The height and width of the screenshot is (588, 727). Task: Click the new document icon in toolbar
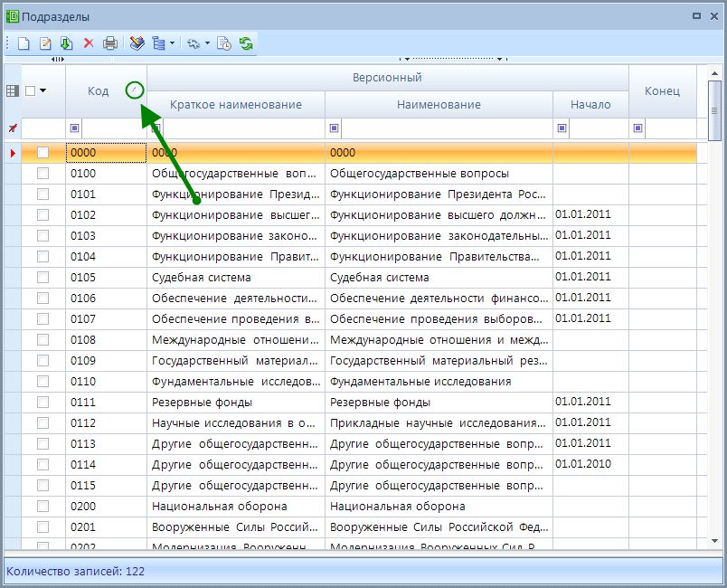click(24, 43)
